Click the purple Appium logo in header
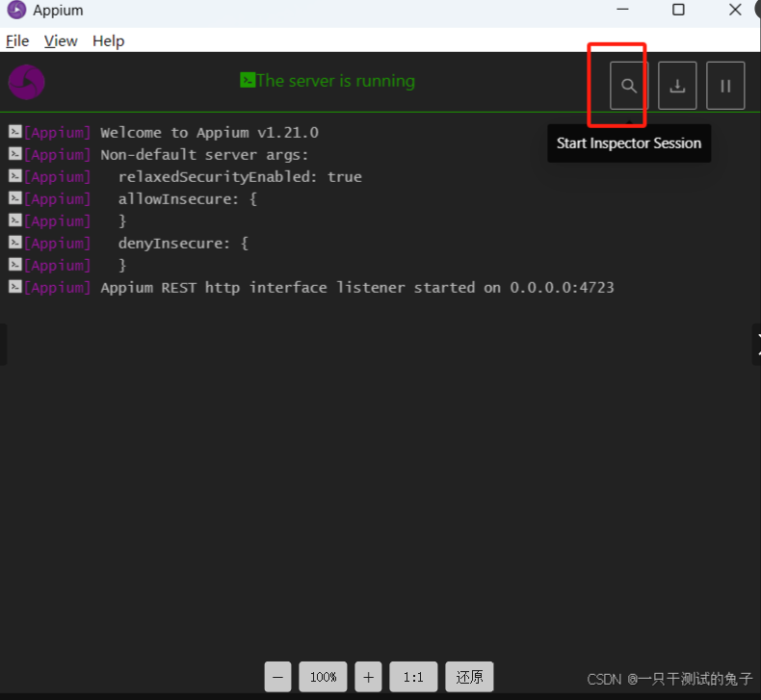The image size is (761, 700). click(27, 82)
